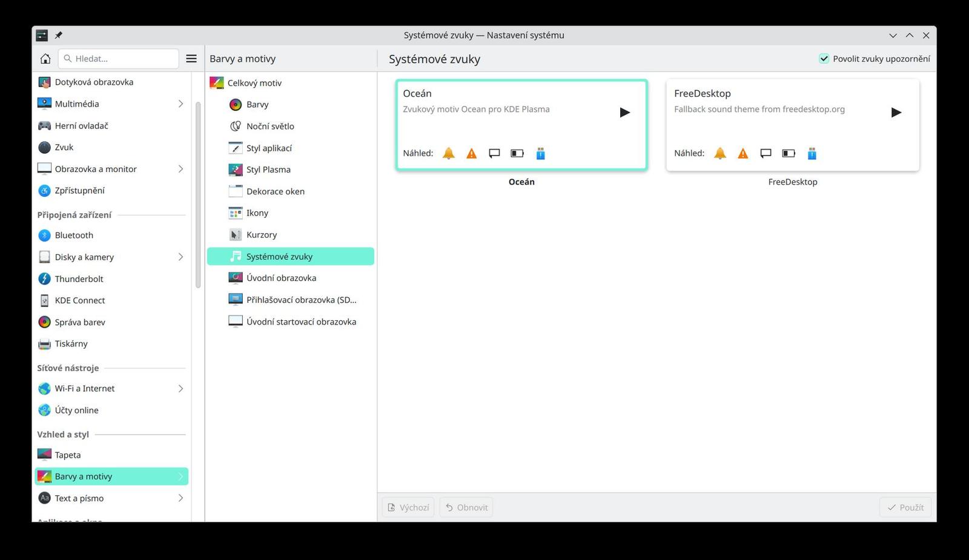
Task: Click the Obnovit button
Action: click(466, 507)
